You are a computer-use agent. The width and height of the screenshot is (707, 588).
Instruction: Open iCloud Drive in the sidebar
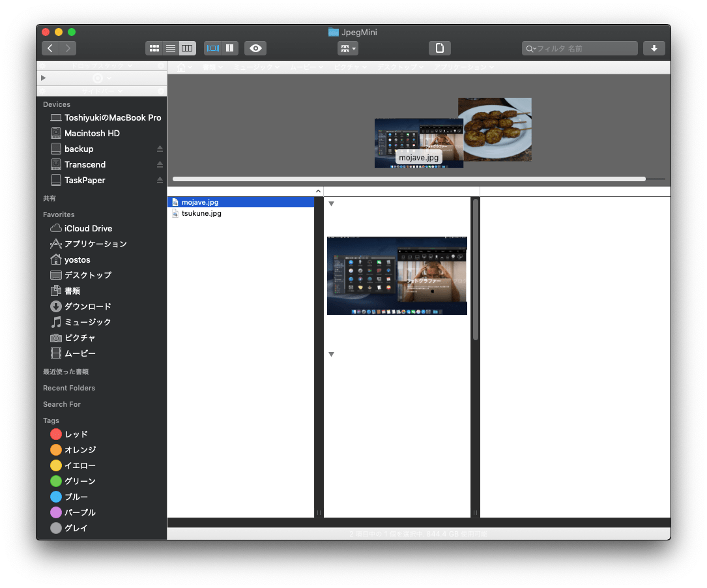click(x=88, y=228)
